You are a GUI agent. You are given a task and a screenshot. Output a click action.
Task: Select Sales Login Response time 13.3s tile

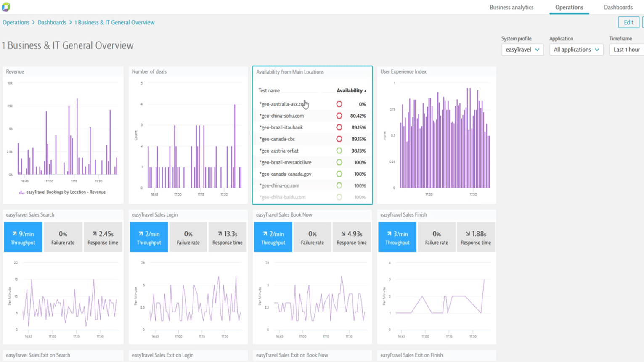228,237
